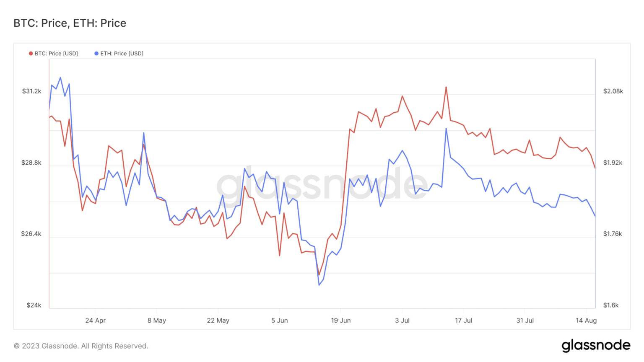Toggle the ETH: Price [USD] series label

(122, 54)
